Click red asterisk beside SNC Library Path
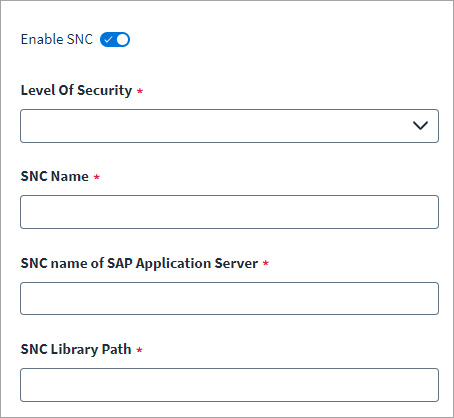The width and height of the screenshot is (454, 418). (x=140, y=350)
